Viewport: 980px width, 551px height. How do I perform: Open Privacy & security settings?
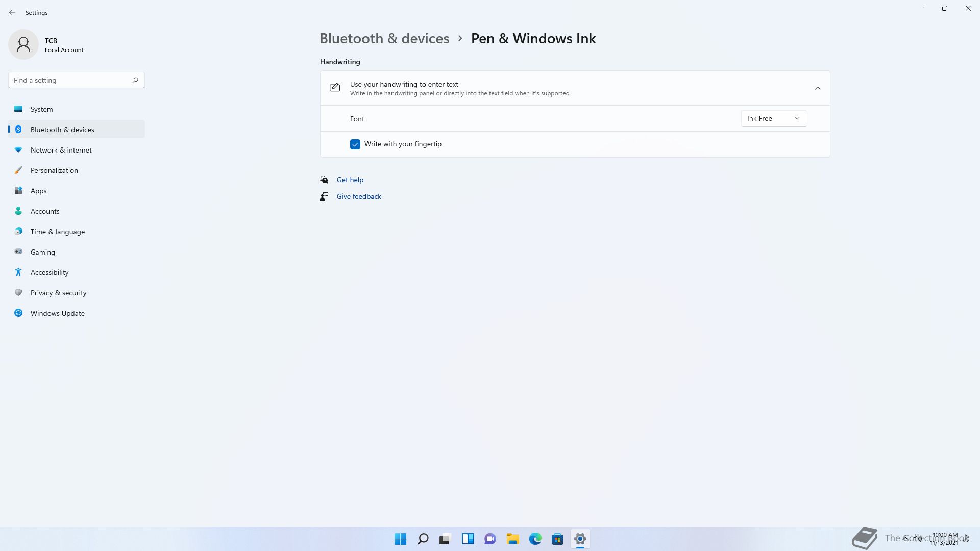pos(77,293)
